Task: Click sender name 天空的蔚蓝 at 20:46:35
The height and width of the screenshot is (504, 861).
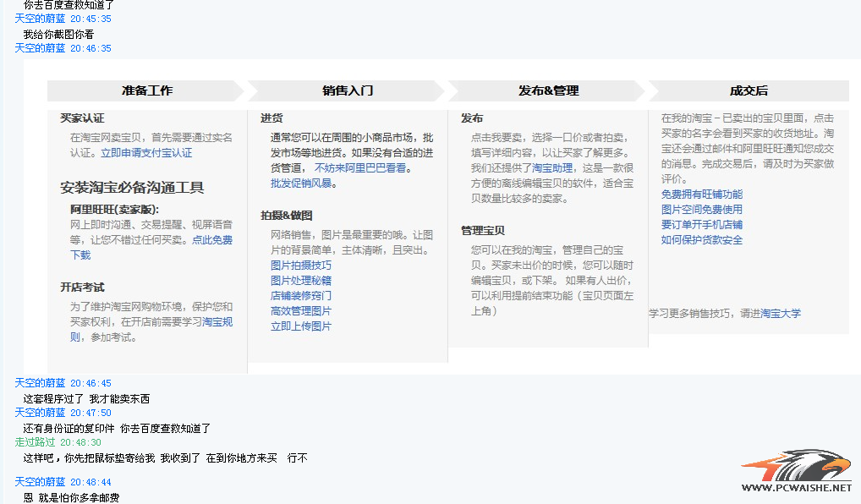Action: click(x=40, y=48)
